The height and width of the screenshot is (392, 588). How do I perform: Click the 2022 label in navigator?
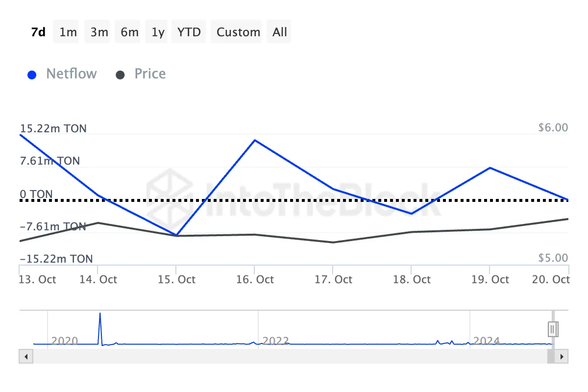pyautogui.click(x=275, y=341)
